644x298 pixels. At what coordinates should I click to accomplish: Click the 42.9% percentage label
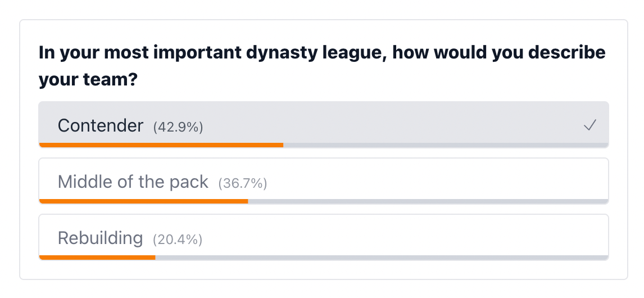pos(178,127)
